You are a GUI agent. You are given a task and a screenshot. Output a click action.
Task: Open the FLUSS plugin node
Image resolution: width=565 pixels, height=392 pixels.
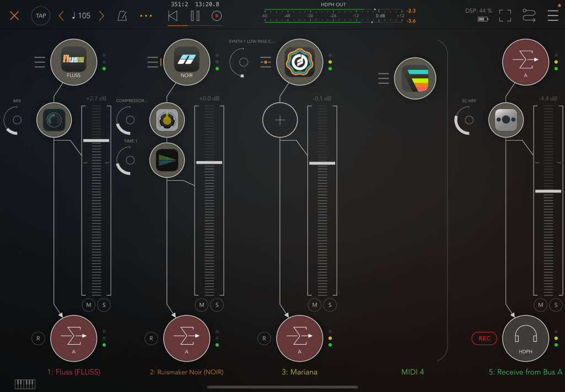pos(73,62)
